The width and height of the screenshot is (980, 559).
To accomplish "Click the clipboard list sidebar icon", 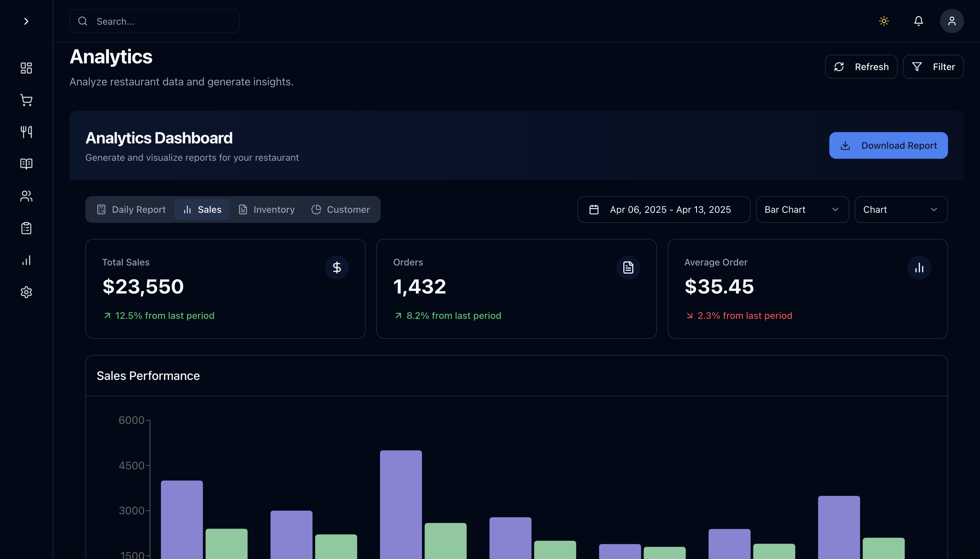I will tap(26, 228).
